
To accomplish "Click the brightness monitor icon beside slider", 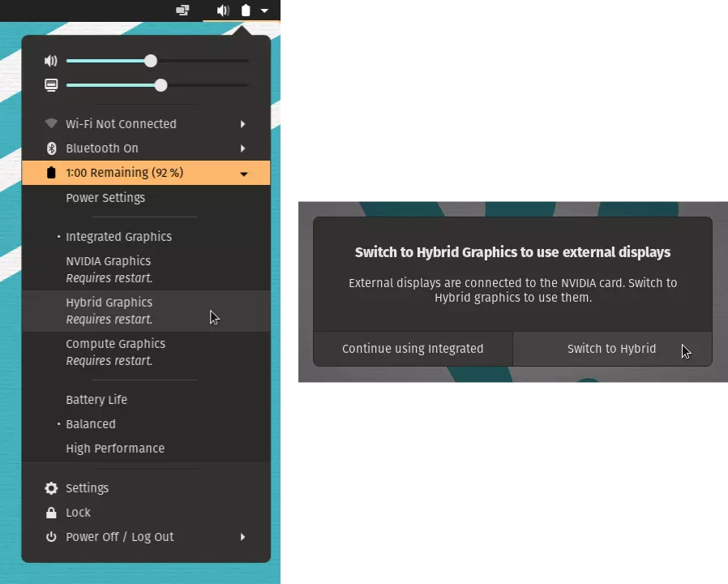I will [x=51, y=85].
